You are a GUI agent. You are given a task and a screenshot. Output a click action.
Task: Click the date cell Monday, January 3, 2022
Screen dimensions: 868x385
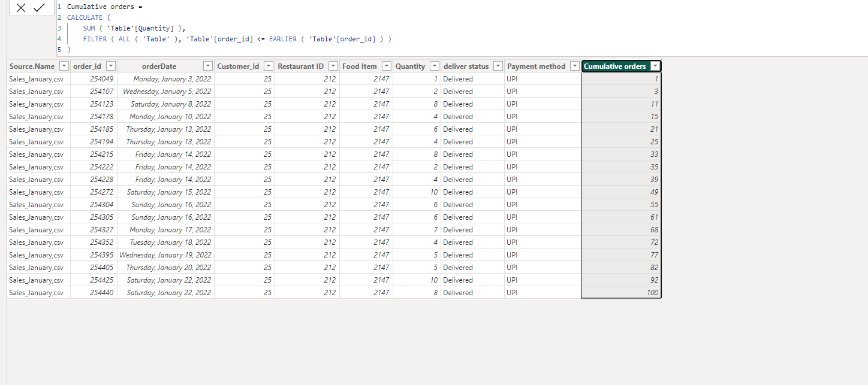pos(165,79)
